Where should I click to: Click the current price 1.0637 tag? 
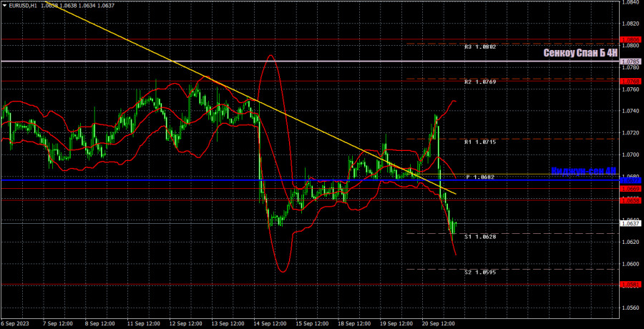click(630, 223)
